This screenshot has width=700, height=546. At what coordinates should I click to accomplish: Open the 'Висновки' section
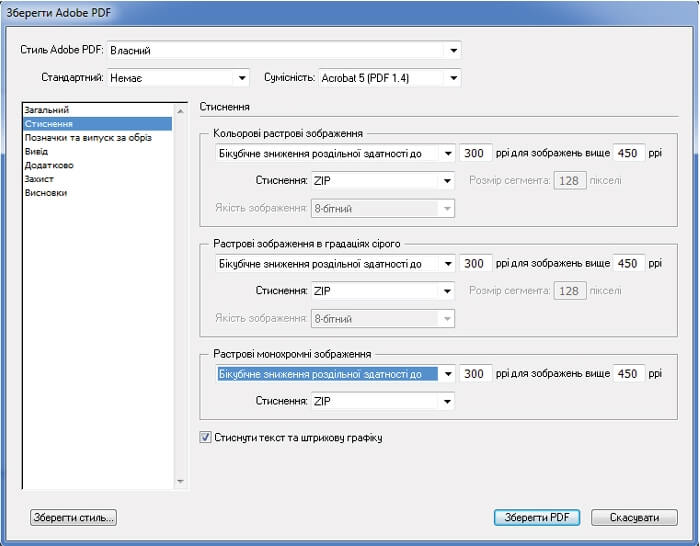45,193
